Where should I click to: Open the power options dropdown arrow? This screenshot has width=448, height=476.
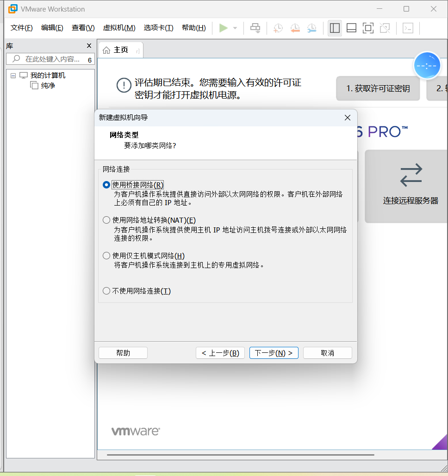[235, 28]
